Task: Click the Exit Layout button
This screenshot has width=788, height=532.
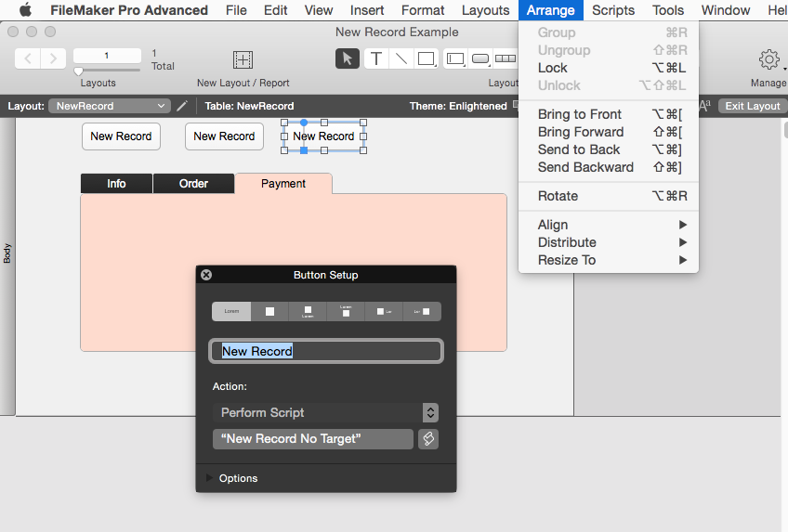Action: 753,106
